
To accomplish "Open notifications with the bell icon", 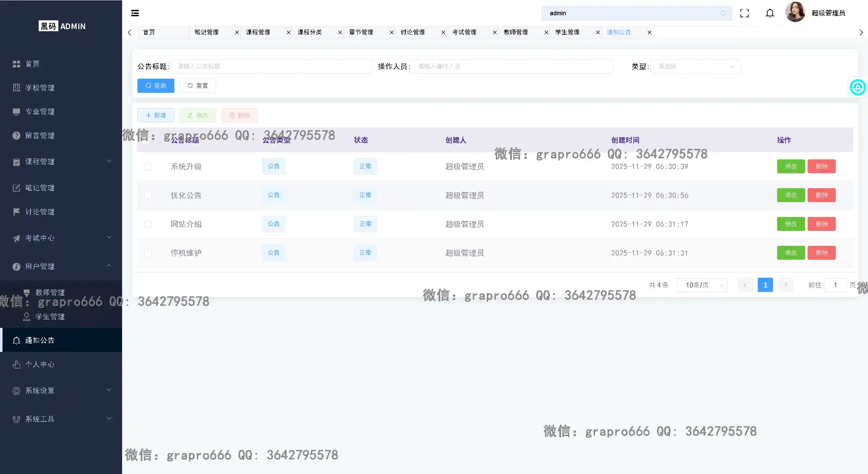I will tap(770, 13).
